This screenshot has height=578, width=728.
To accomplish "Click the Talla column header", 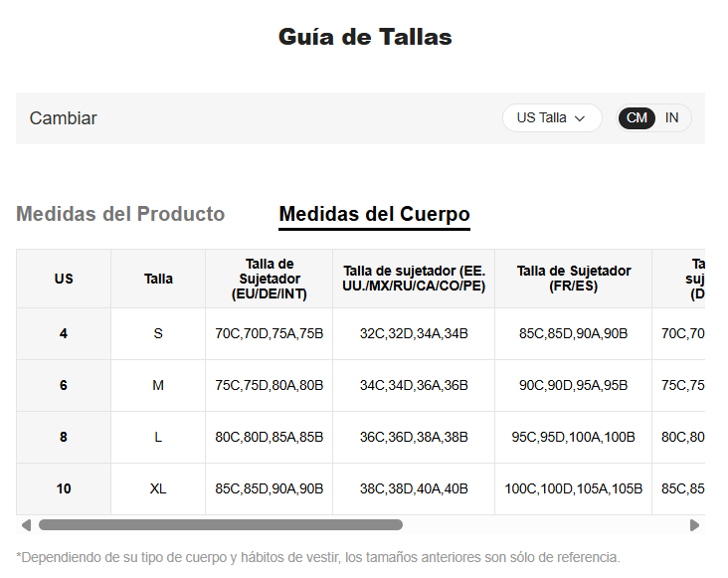I will (158, 279).
